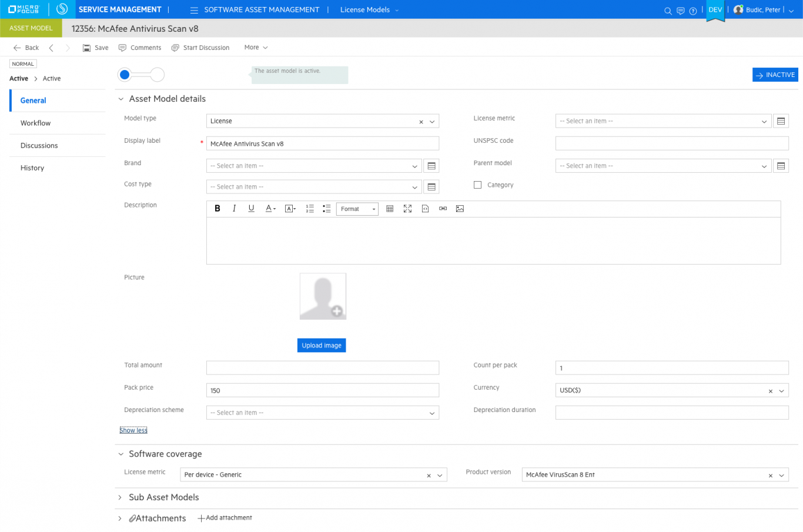Go to previous record arrow
The width and height of the screenshot is (803, 532).
click(51, 48)
